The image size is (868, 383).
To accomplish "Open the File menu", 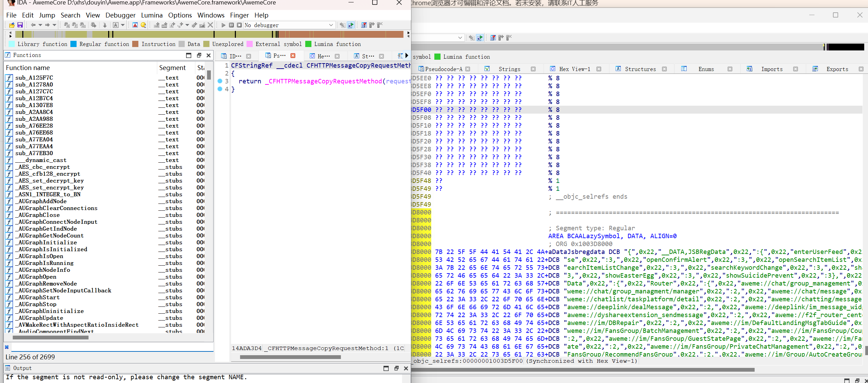I will point(11,15).
